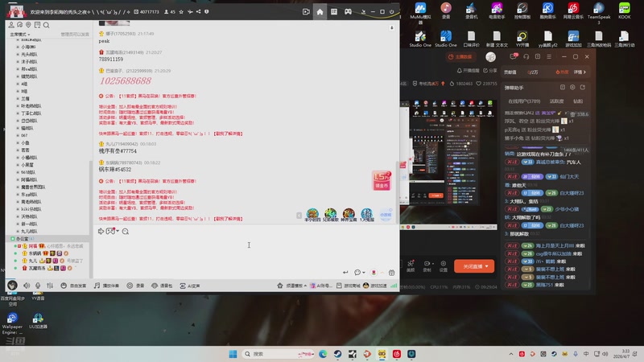The width and height of the screenshot is (644, 362).
Task: Click 分享 share link in streaming window
Action: 490,71
